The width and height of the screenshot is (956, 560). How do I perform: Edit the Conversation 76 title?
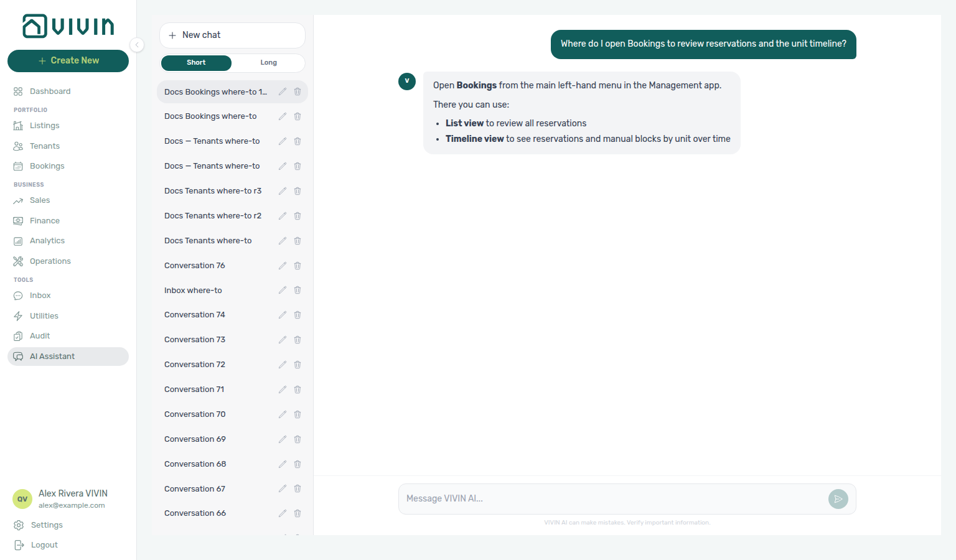(283, 266)
